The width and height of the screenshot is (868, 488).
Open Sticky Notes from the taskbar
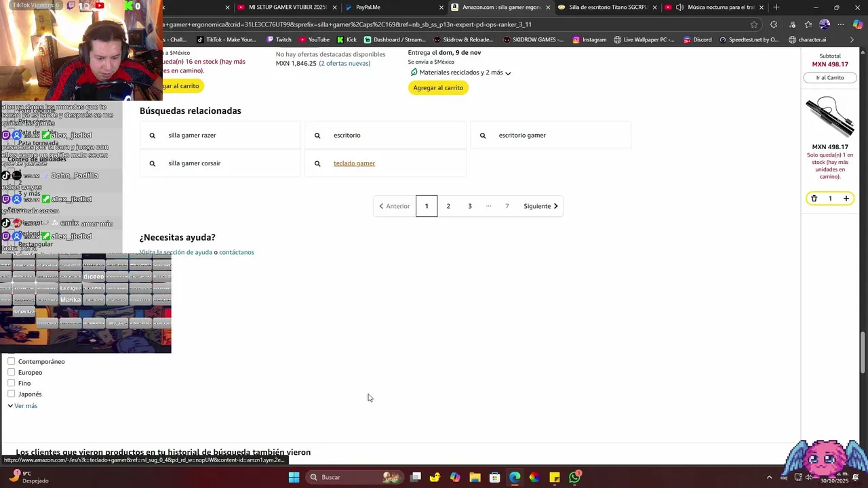pyautogui.click(x=555, y=477)
